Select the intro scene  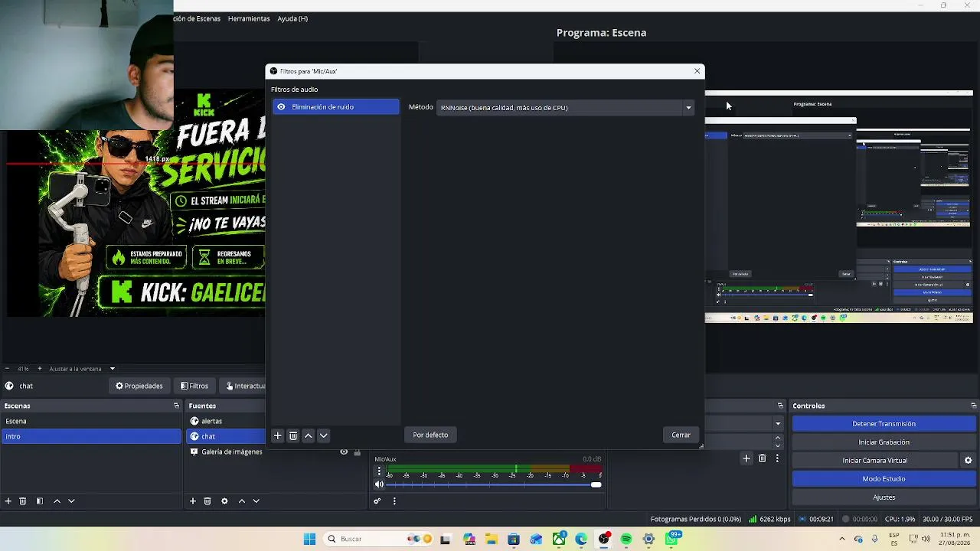tap(91, 436)
